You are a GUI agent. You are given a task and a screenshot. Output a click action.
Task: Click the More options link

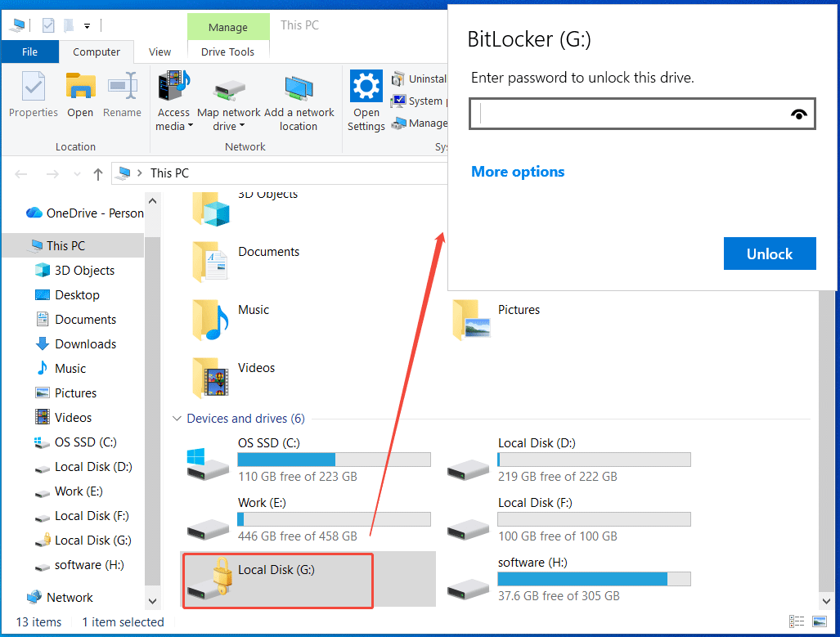518,172
